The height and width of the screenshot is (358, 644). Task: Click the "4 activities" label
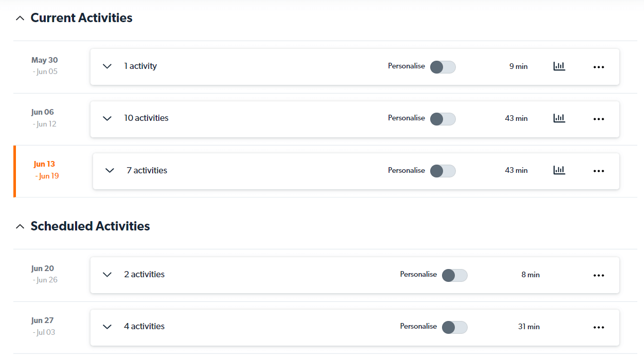(x=144, y=327)
